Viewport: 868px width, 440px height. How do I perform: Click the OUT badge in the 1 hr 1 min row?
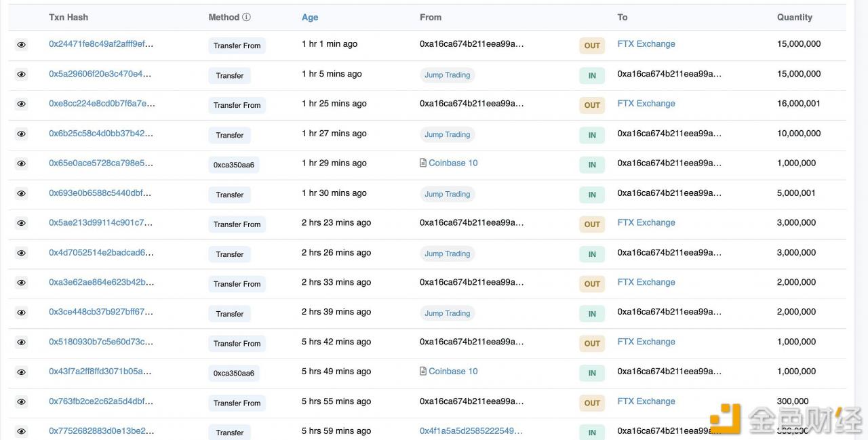pos(592,46)
